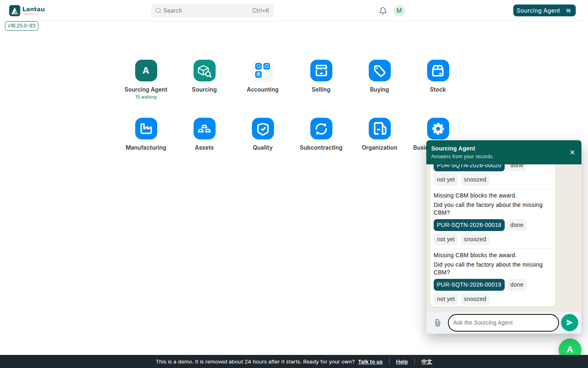Viewport: 588px width, 368px height.
Task: Open the Manufacturing module
Action: pyautogui.click(x=146, y=129)
